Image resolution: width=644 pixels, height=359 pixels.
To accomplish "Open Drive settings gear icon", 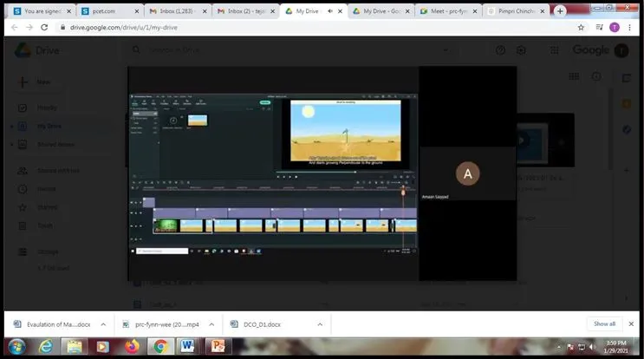I will point(521,50).
